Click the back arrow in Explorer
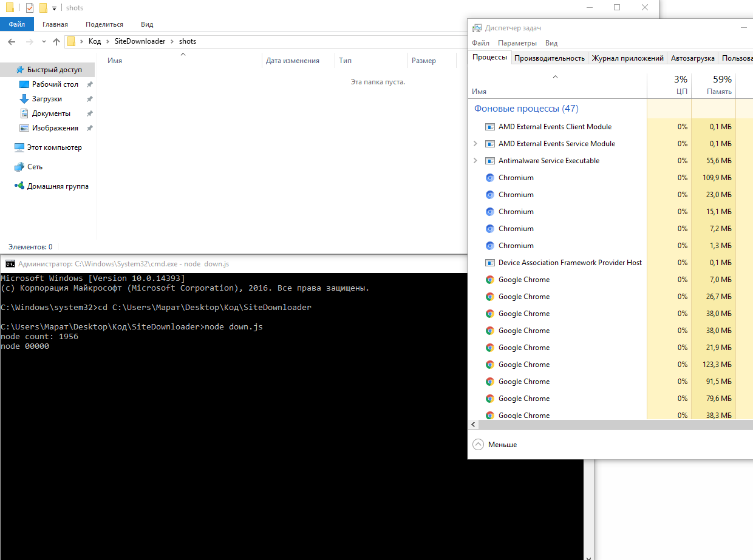 point(12,41)
